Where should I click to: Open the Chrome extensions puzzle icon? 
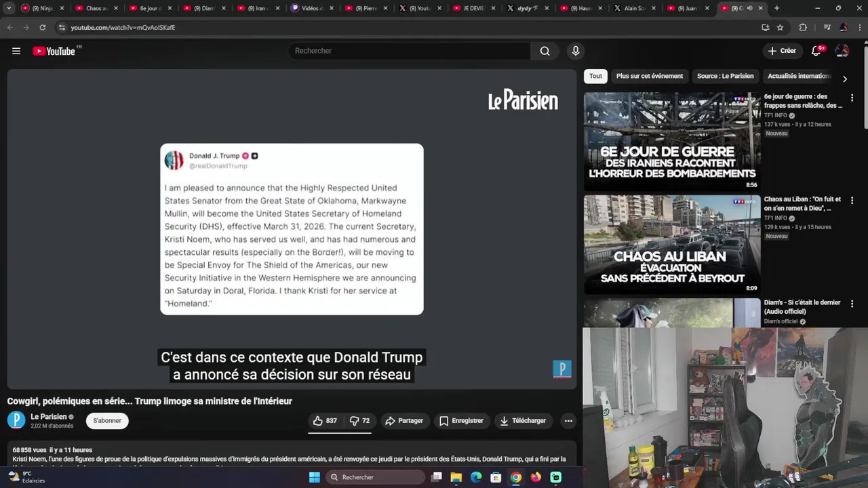pos(803,27)
